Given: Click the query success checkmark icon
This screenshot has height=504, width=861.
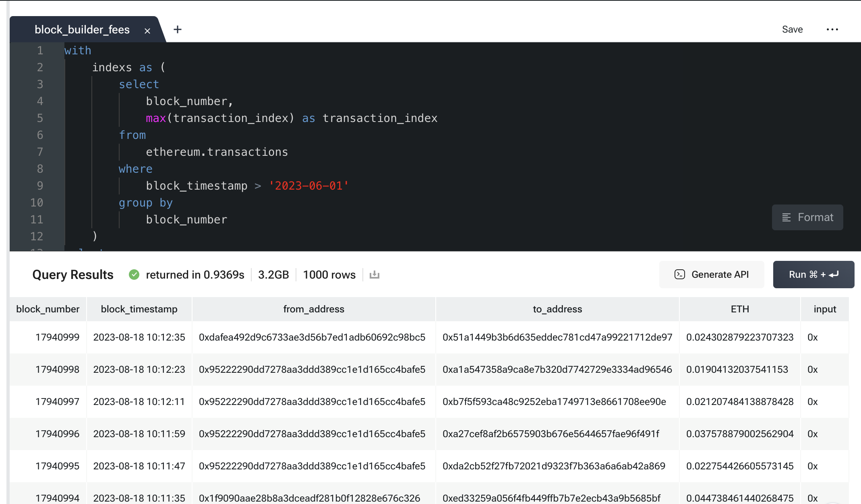Looking at the screenshot, I should tap(133, 274).
